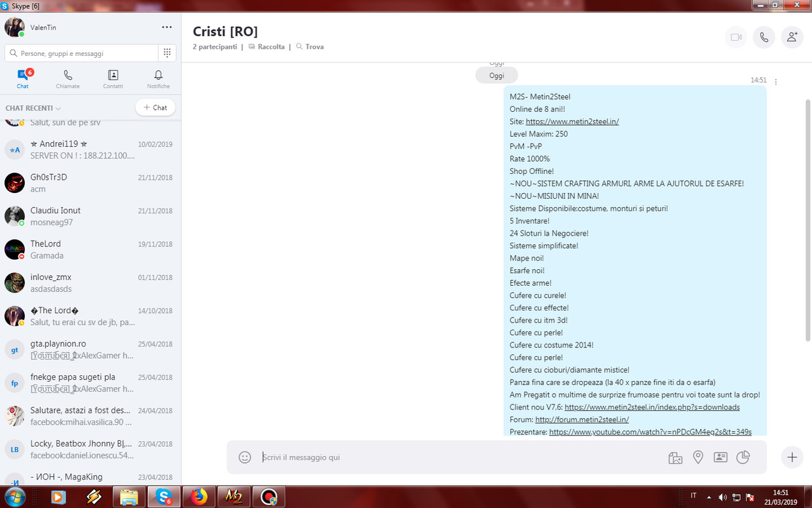Show hidden system tray icons arrow
Screen dimensions: 812x508
[x=709, y=497]
